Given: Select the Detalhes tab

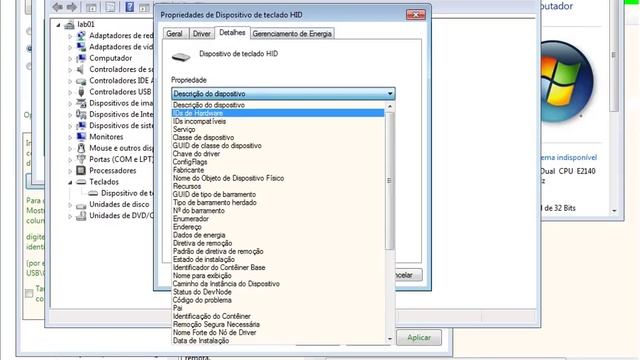Looking at the screenshot, I should [232, 33].
